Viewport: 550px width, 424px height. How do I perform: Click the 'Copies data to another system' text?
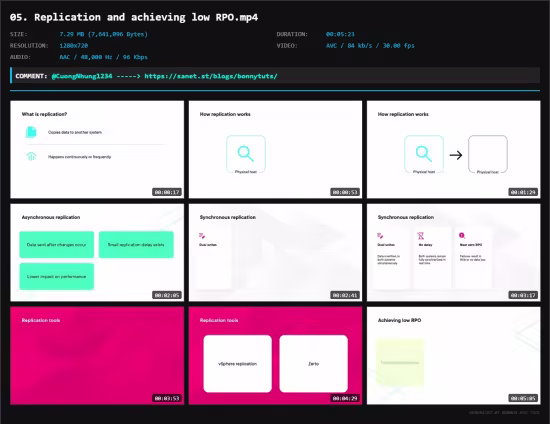[75, 132]
